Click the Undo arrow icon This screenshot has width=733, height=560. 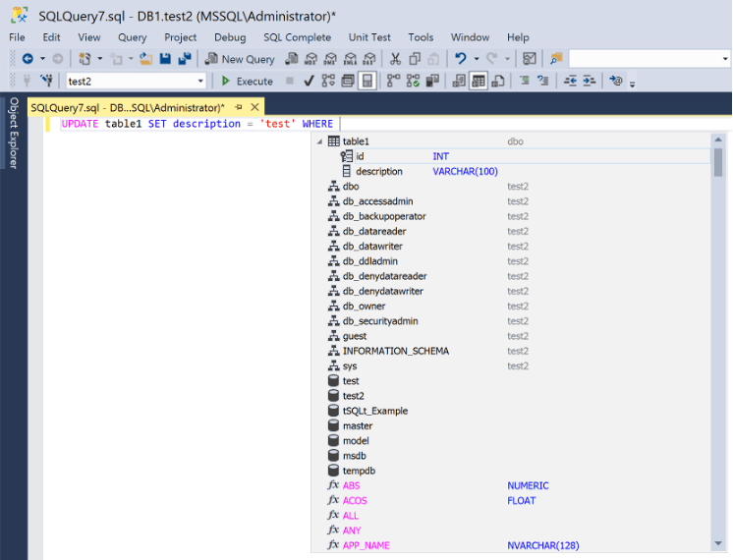point(461,58)
